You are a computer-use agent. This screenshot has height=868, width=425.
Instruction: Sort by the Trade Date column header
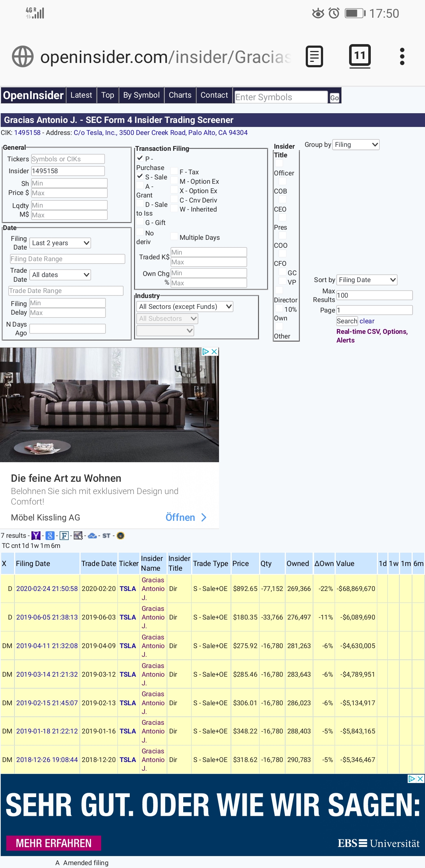[x=99, y=563]
